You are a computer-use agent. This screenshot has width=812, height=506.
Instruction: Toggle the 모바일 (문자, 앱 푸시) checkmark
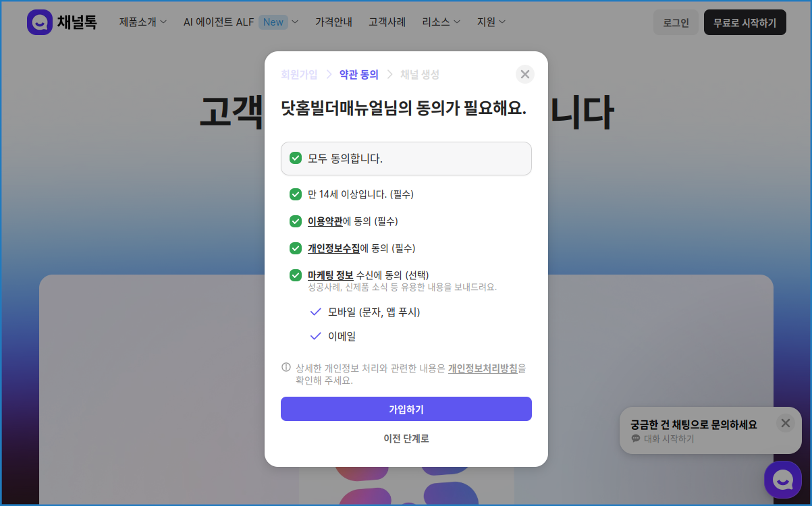(315, 312)
